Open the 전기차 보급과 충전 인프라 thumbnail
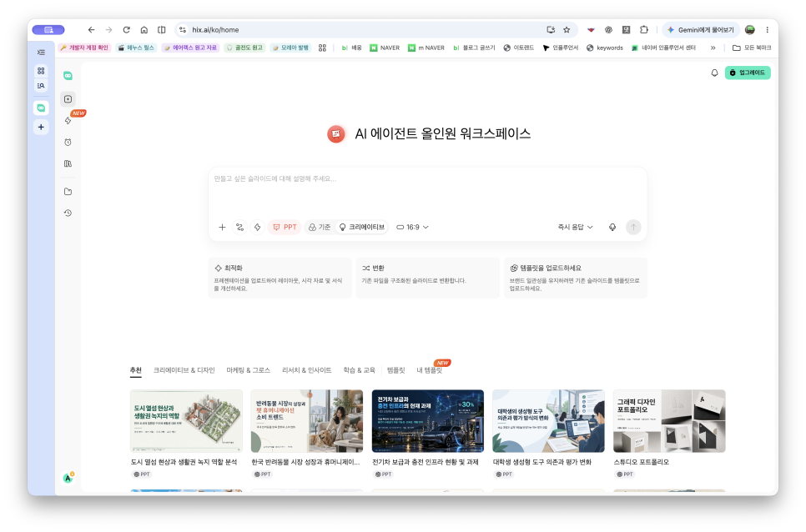The width and height of the screenshot is (806, 532). [x=428, y=421]
